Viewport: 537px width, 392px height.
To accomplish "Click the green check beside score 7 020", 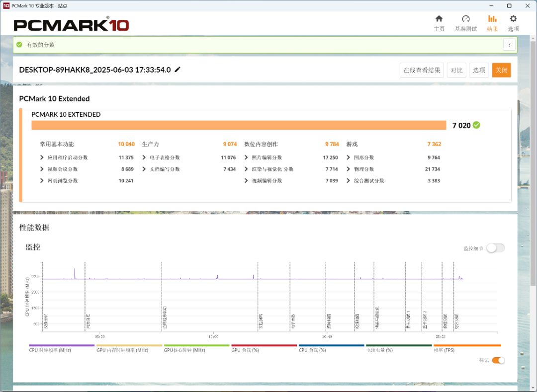I will (476, 125).
